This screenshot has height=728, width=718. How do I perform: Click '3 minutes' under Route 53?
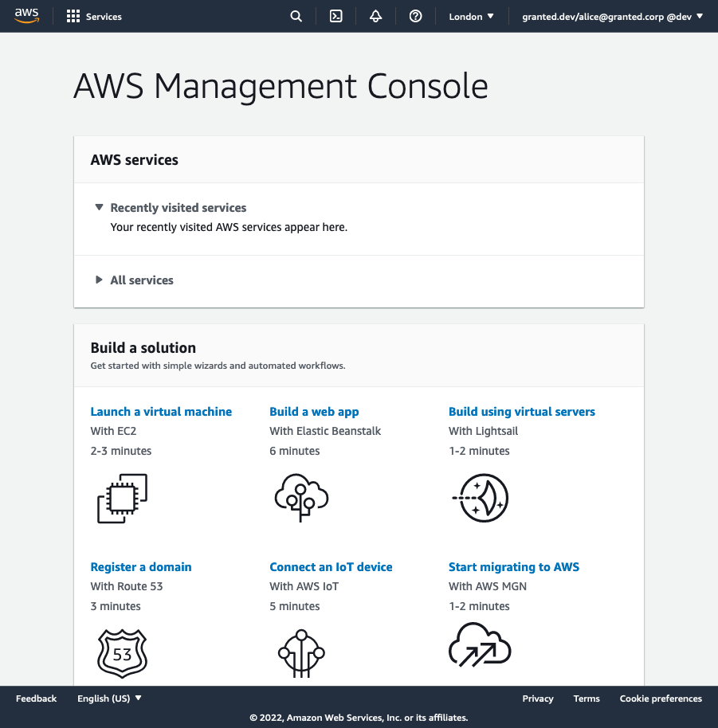(x=116, y=606)
